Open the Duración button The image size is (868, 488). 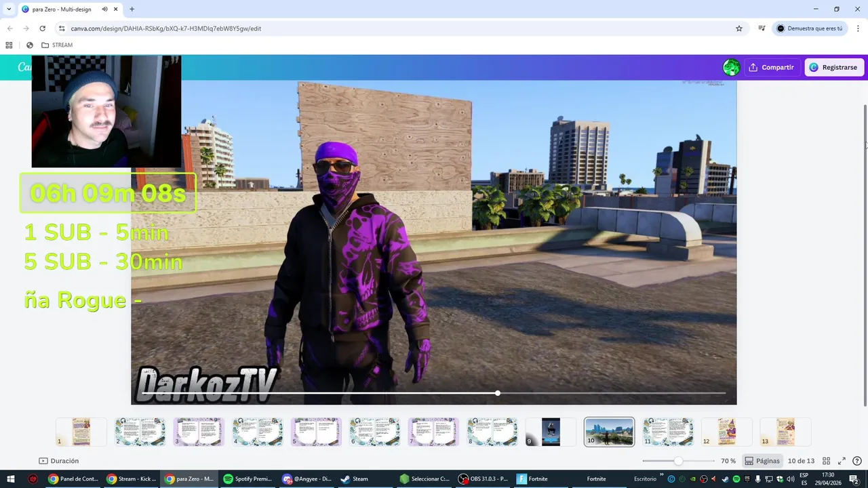coord(59,461)
